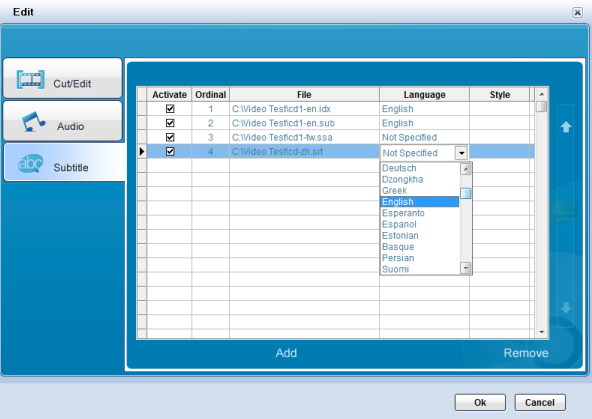Click the table scrollbar up arrow
This screenshot has width=592, height=419.
coord(542,94)
